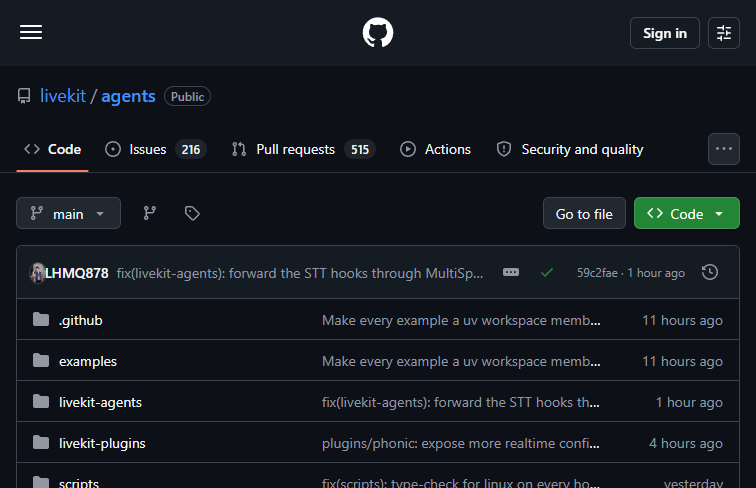Screen dimensions: 756x488
Task: View branches icon
Action: coord(149,213)
